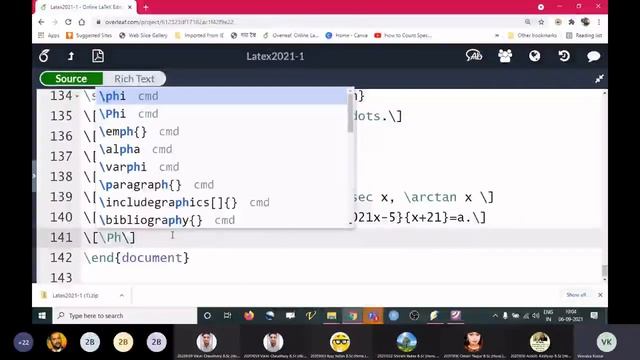Open the Overleaf home menu icon
This screenshot has width=640, height=360.
coord(44,56)
